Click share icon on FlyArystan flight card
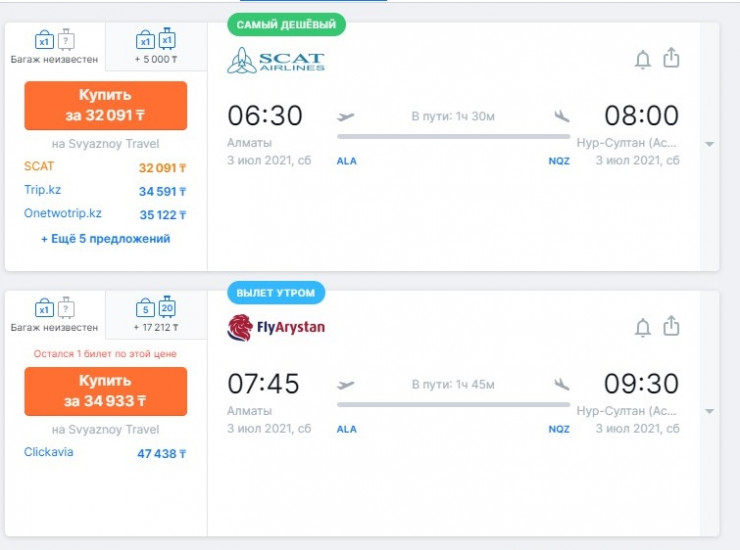Screen dimensions: 740x550 coord(671,326)
